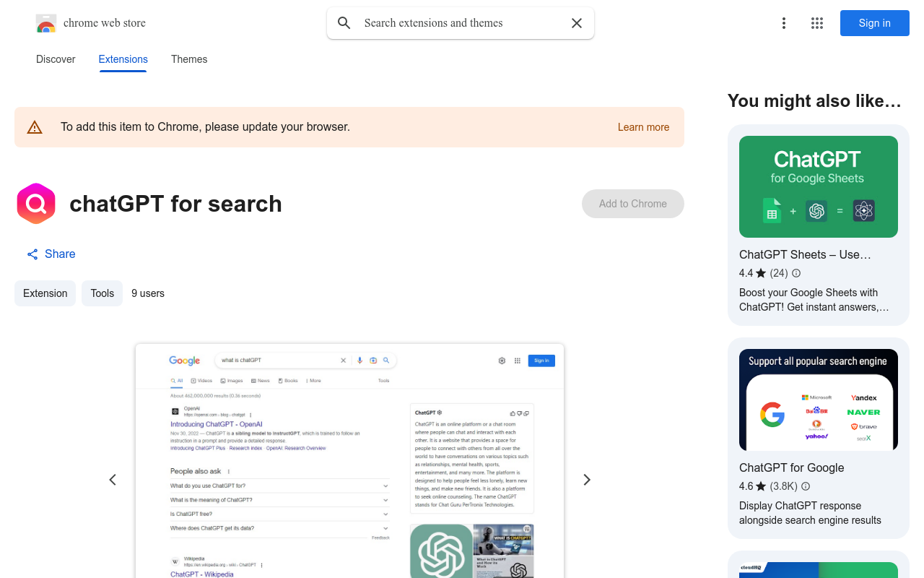
Task: Click the Tools category chip
Action: [x=102, y=293]
